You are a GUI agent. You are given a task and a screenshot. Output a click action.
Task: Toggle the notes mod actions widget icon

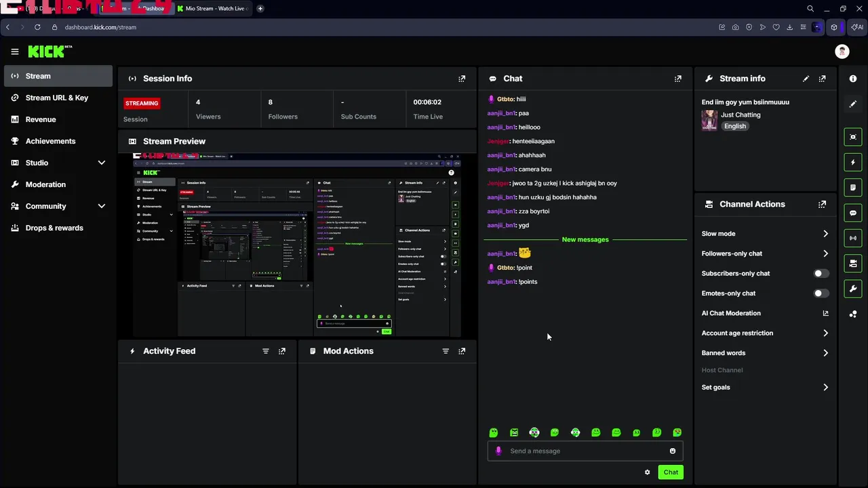click(853, 187)
